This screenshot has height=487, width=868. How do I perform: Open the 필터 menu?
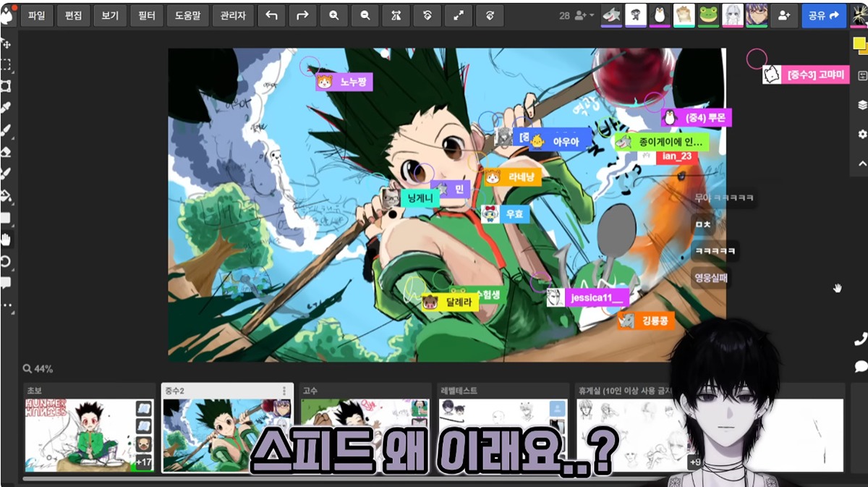146,15
